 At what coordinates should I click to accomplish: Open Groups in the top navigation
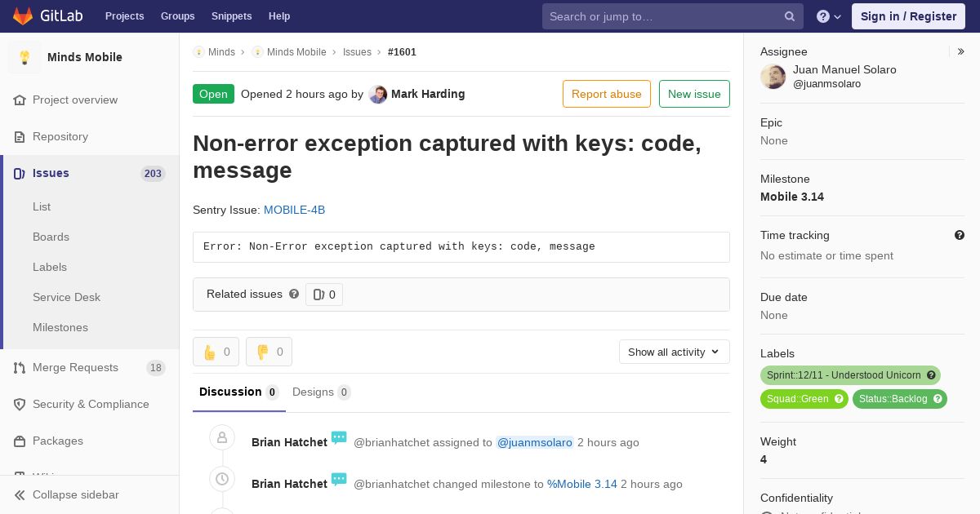177,16
